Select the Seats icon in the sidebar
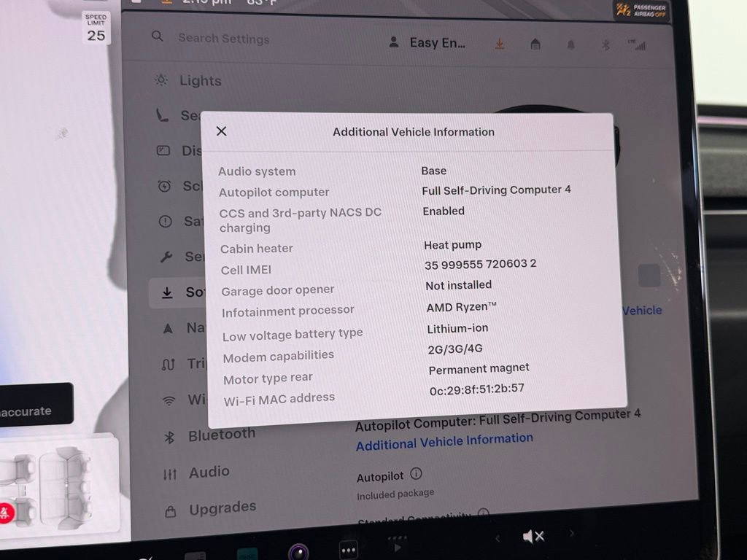This screenshot has width=747, height=560. (x=163, y=116)
